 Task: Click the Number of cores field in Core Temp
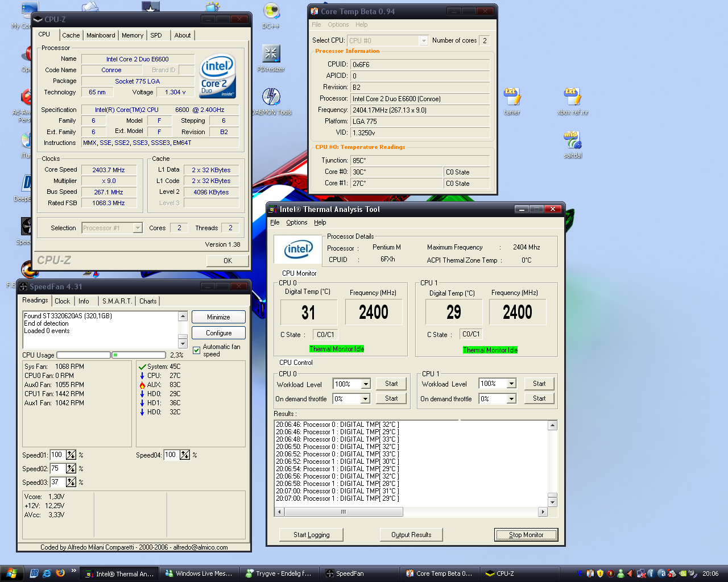(x=485, y=41)
